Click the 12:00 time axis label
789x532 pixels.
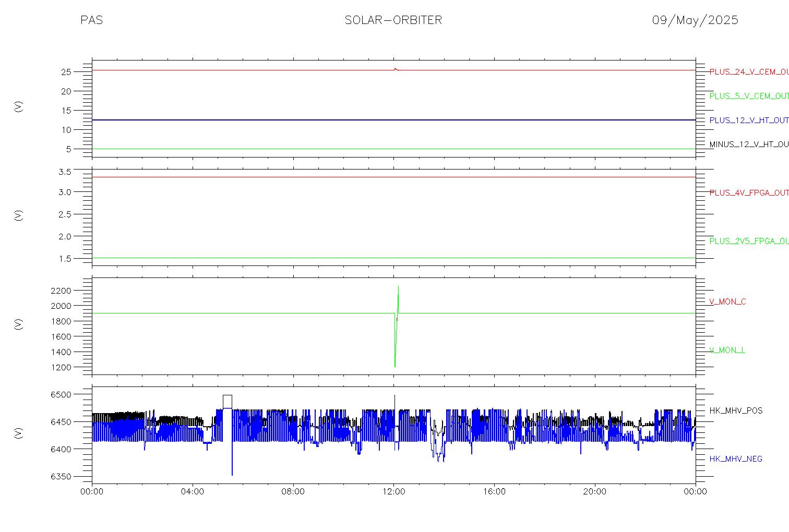pos(394,492)
